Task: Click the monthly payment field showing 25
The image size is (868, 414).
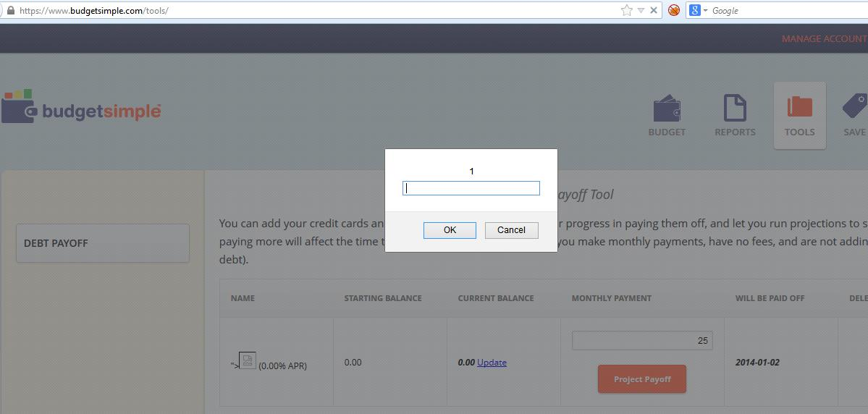Action: point(641,340)
